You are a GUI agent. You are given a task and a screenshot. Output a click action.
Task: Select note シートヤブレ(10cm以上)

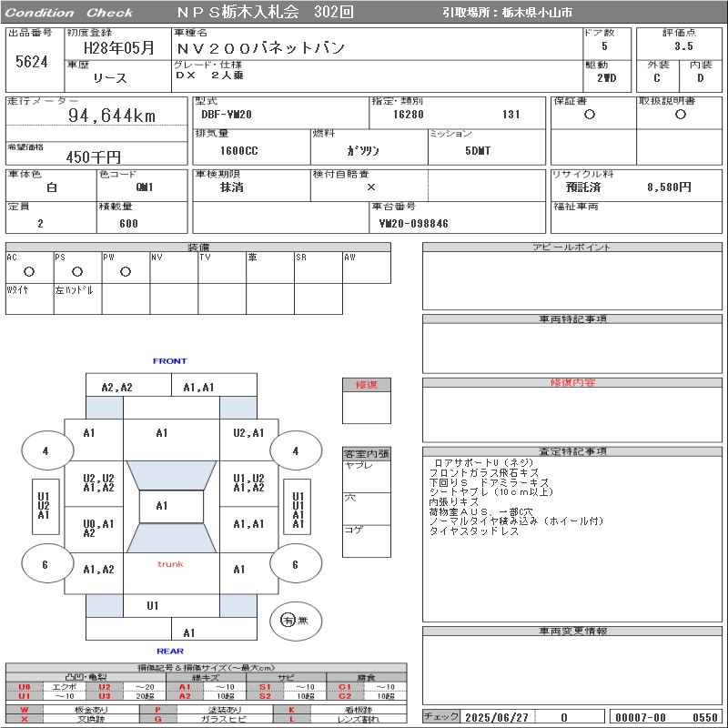(491, 491)
